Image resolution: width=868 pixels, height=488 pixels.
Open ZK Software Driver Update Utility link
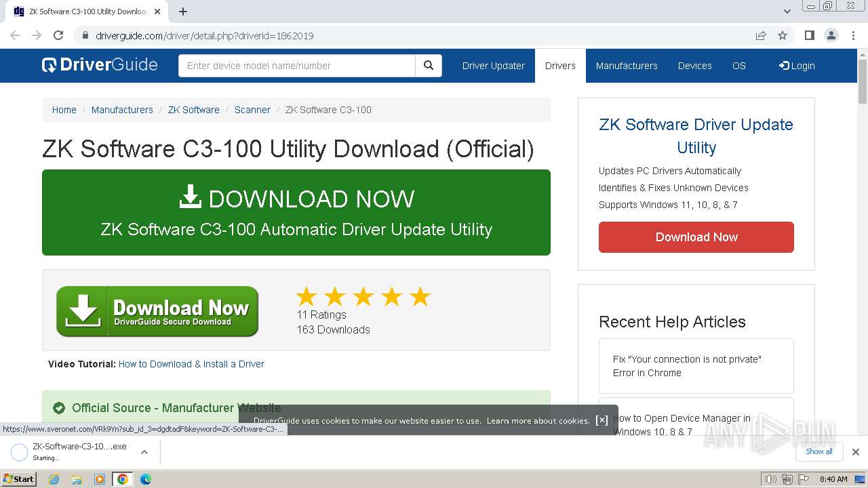[x=696, y=136]
